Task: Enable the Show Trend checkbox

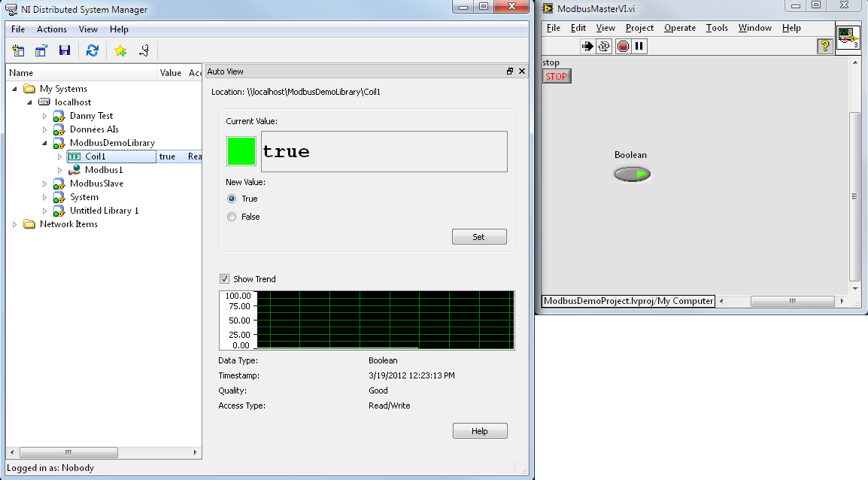Action: (224, 278)
